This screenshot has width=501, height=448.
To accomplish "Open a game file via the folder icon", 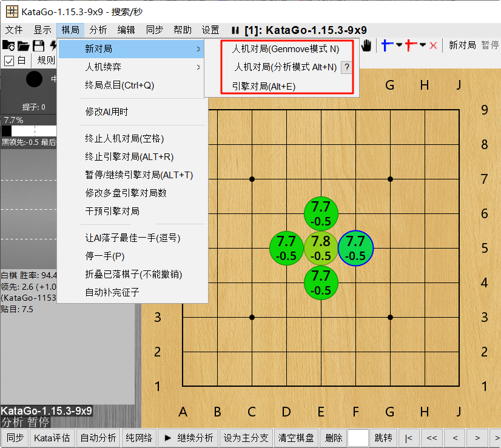I will point(23,45).
